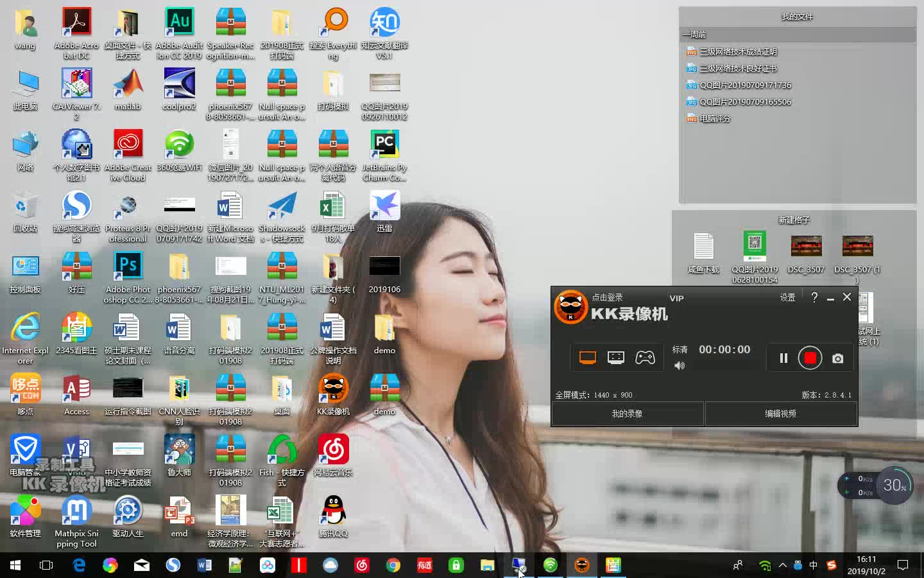The image size is (924, 578).
Task: Open QQ图片20190709171736 in 我的文件 list
Action: [x=739, y=85]
